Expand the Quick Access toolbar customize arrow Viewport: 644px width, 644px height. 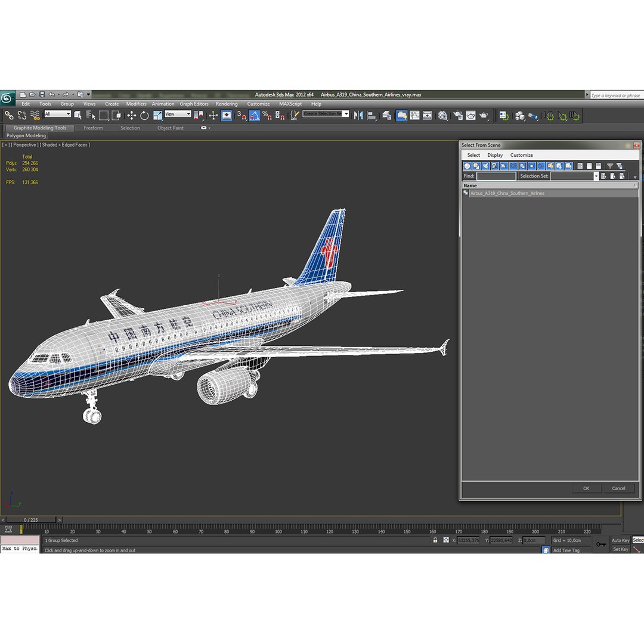pyautogui.click(x=88, y=94)
